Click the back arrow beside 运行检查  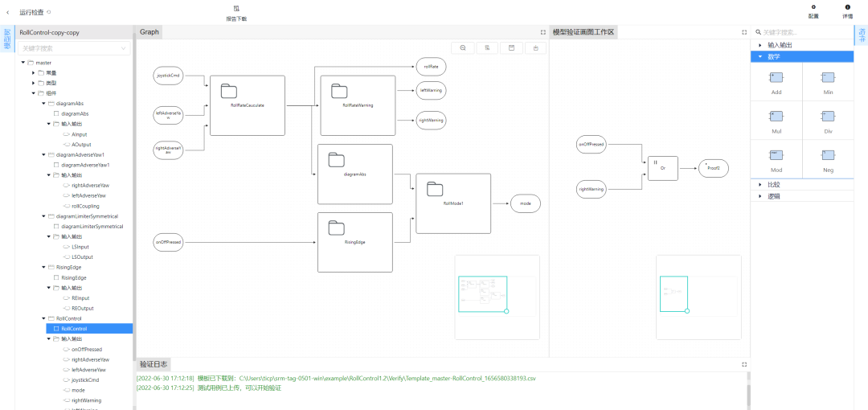tap(8, 12)
